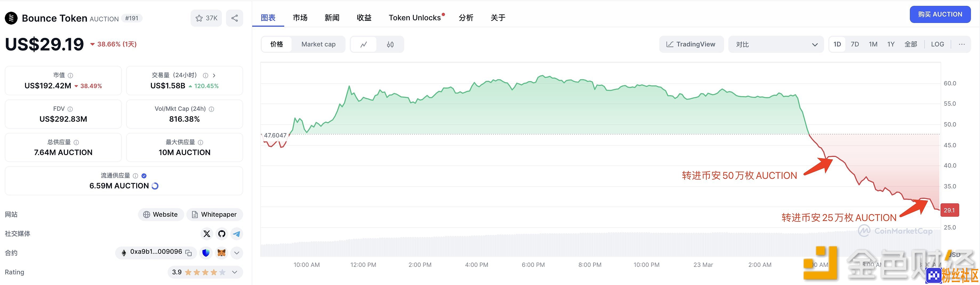Screen dimensions: 980x285
Task: Click the circulating supply progress ring
Action: coord(155,186)
